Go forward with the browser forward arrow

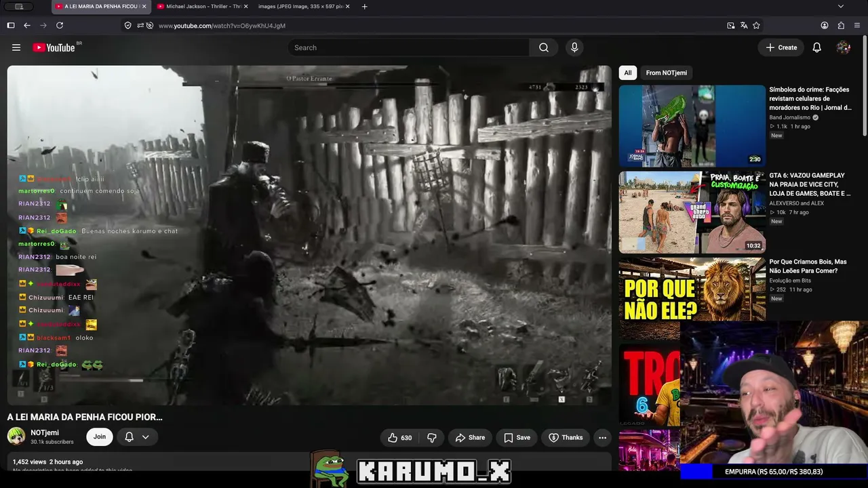[x=43, y=25]
